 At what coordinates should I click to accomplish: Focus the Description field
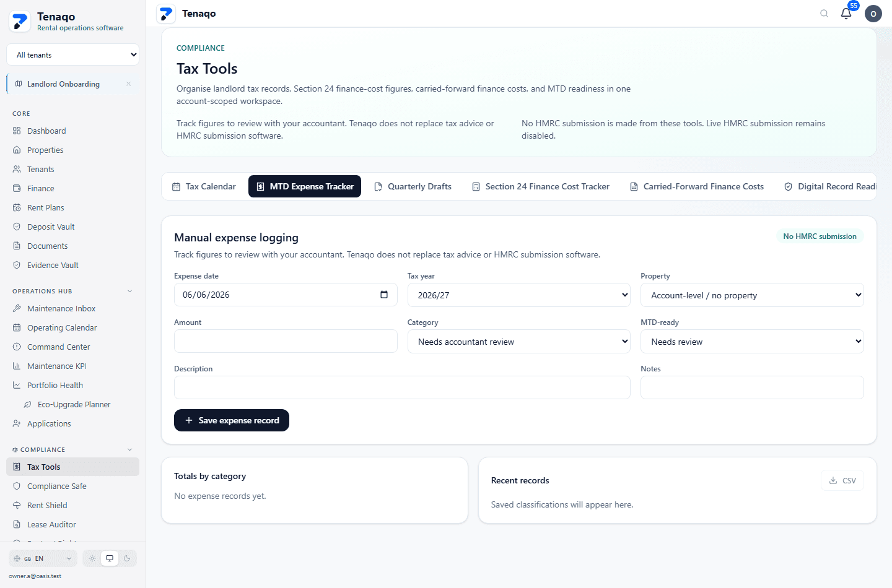click(x=402, y=387)
